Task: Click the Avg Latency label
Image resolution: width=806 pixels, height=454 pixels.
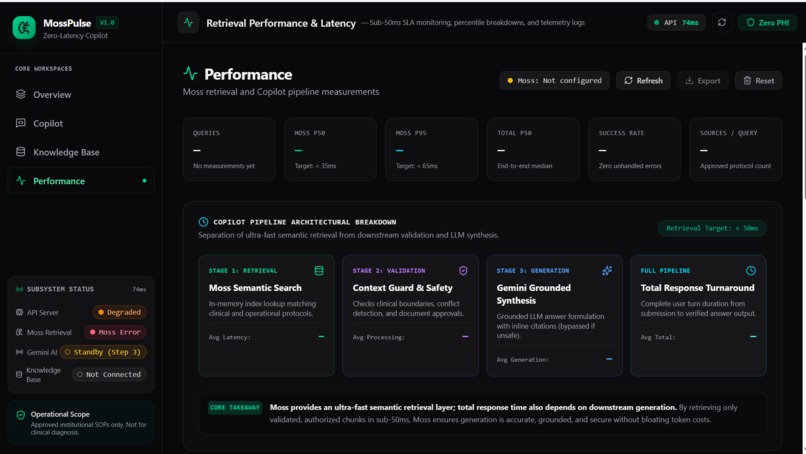Action: 229,337
